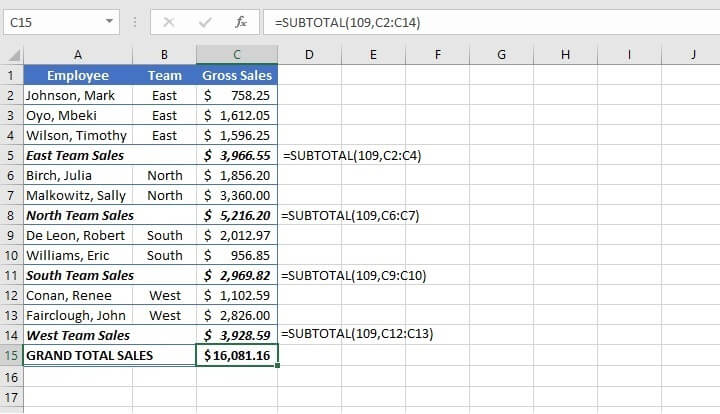The height and width of the screenshot is (414, 720).
Task: Click Julia Birch's Team cell reading North
Action: 164,175
